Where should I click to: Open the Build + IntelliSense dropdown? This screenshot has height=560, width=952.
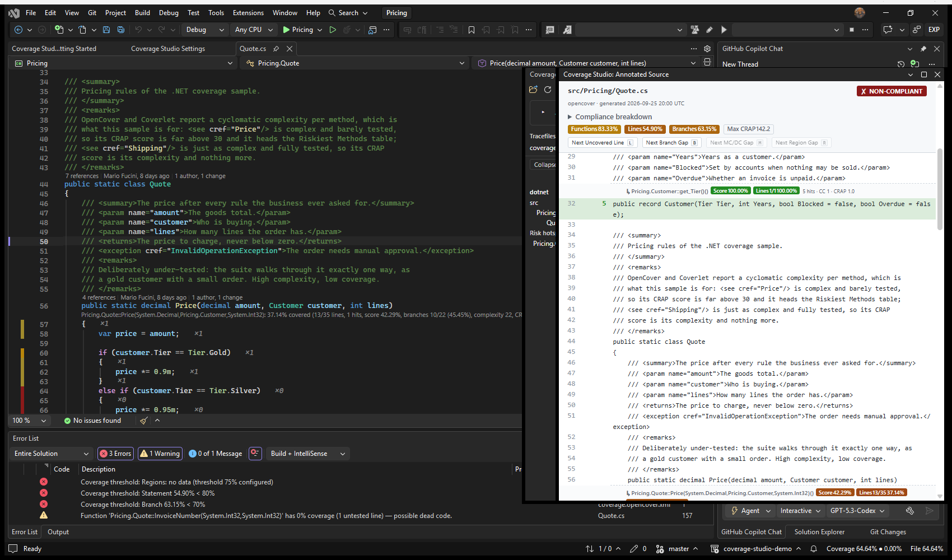308,454
